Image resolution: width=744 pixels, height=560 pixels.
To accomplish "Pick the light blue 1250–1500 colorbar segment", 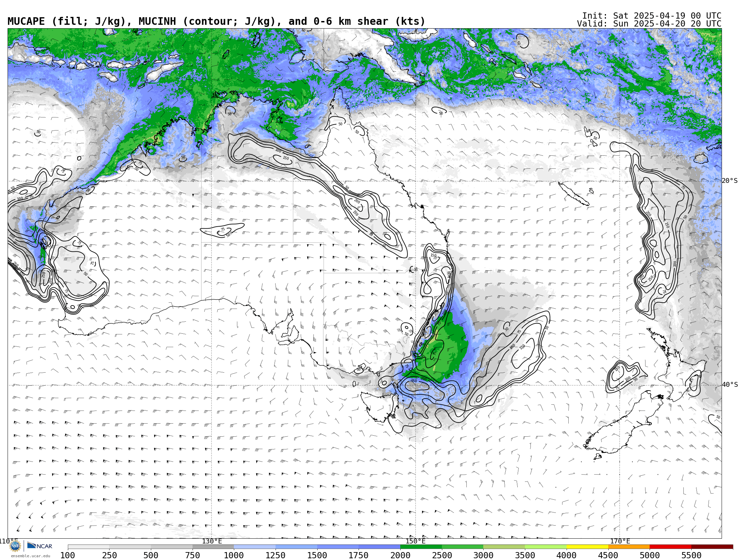I will [296, 547].
